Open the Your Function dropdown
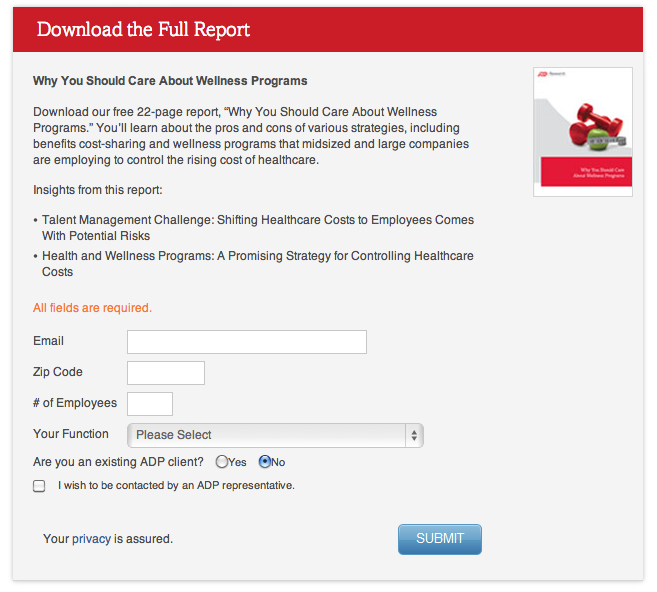Viewport: 657px width, 592px height. [275, 435]
